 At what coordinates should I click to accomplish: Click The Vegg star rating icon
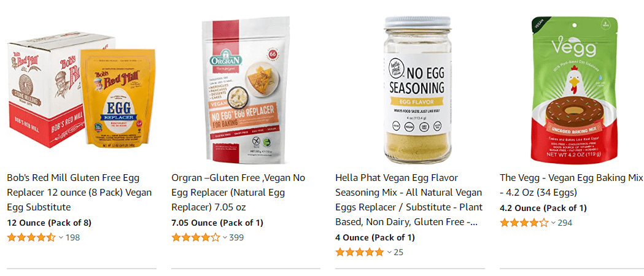(524, 223)
